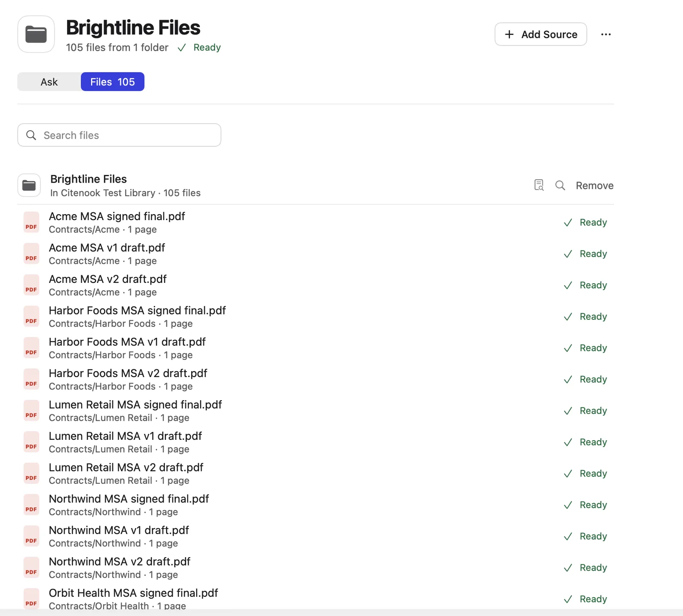This screenshot has width=683, height=616.
Task: Click Ready status for Acme MSA signed final
Action: tap(585, 222)
